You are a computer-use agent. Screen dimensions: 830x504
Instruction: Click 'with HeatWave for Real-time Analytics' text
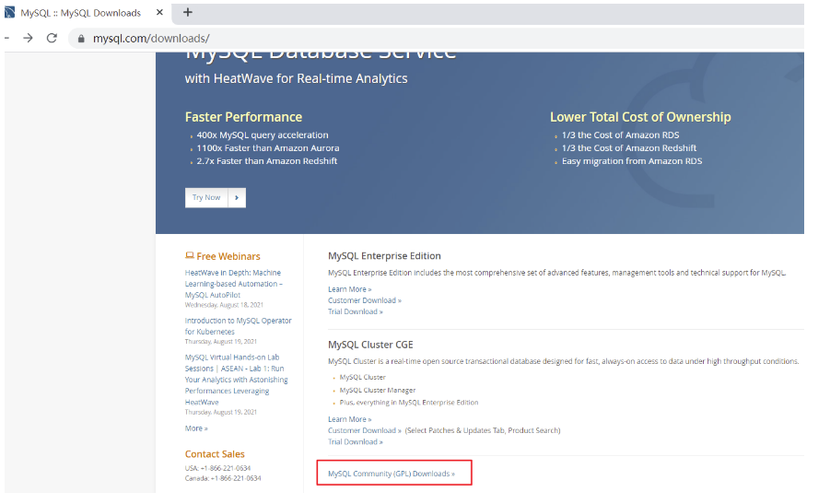[296, 78]
